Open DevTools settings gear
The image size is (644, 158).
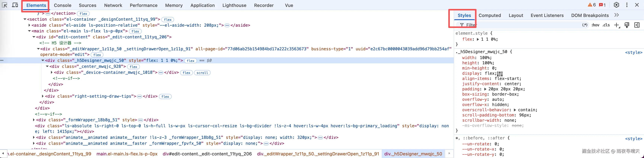pyautogui.click(x=616, y=5)
